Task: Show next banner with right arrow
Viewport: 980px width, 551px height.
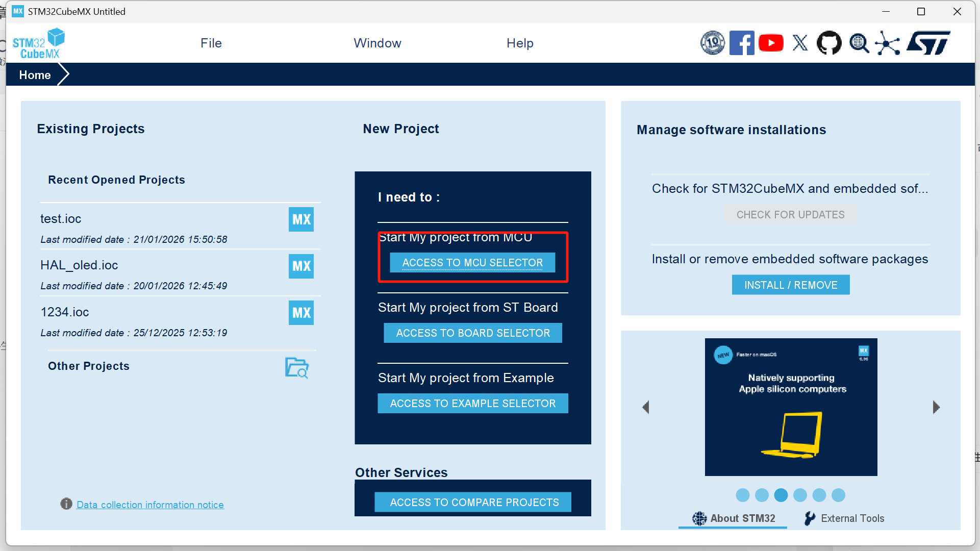Action: [x=936, y=407]
